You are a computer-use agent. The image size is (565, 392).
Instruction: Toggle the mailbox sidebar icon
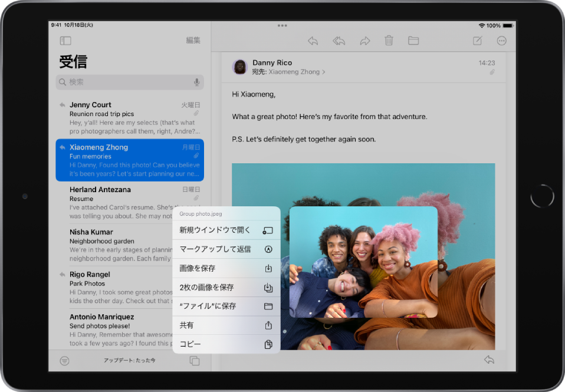tap(65, 41)
